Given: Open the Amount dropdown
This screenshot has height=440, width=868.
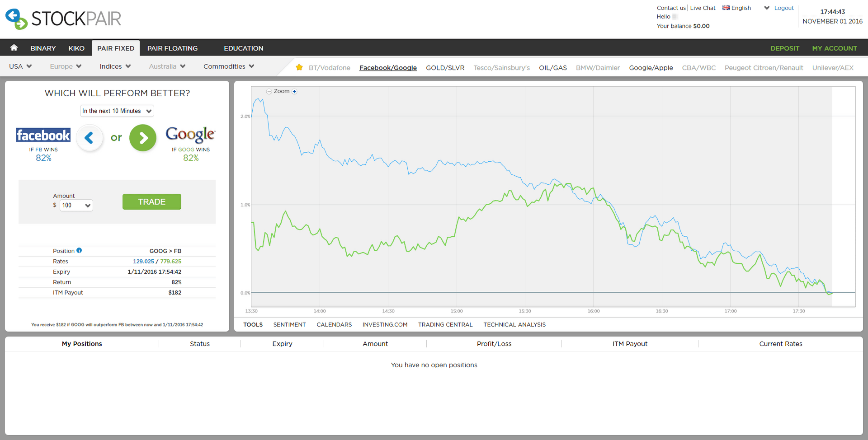Looking at the screenshot, I should (x=76, y=205).
